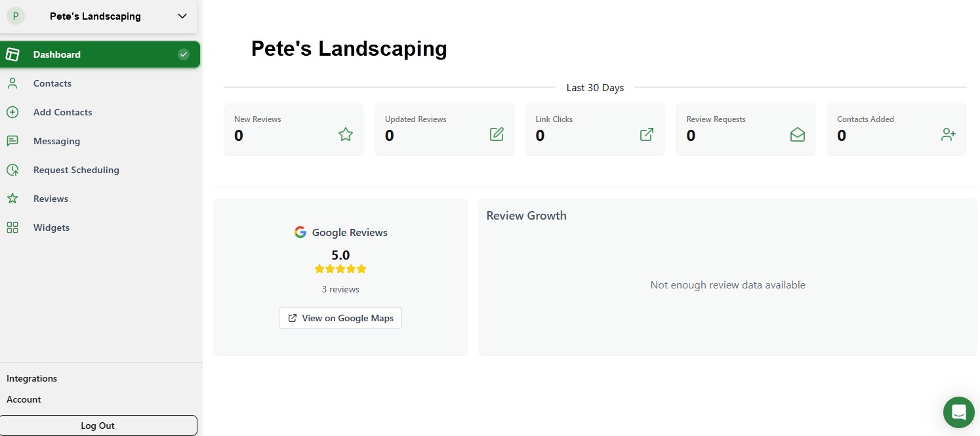Go to the Messaging section
This screenshot has width=980, height=436.
(x=56, y=141)
